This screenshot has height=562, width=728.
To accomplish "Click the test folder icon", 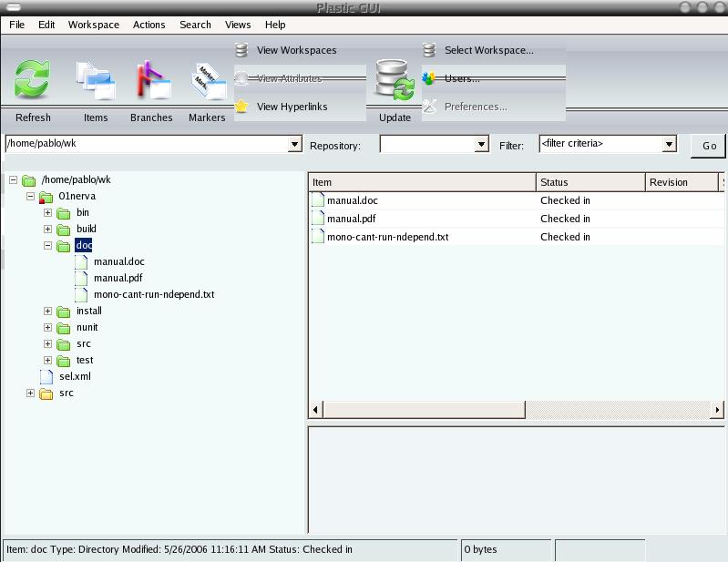I will [64, 361].
